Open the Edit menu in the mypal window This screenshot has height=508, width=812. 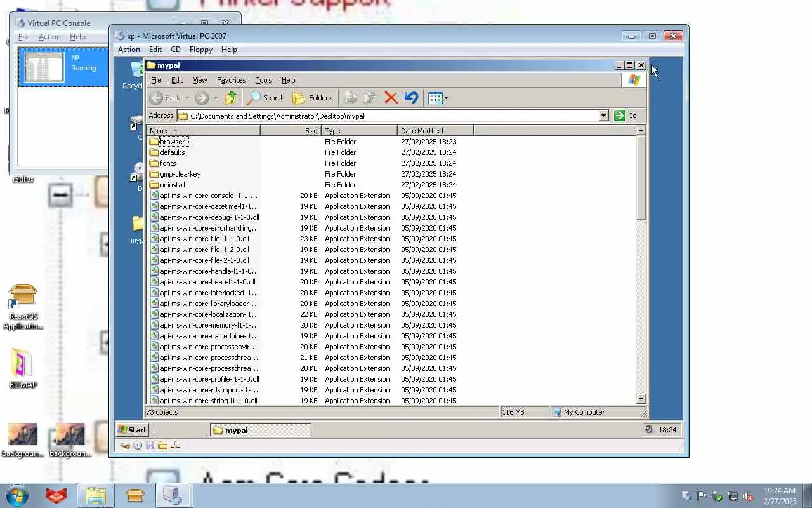click(x=177, y=80)
